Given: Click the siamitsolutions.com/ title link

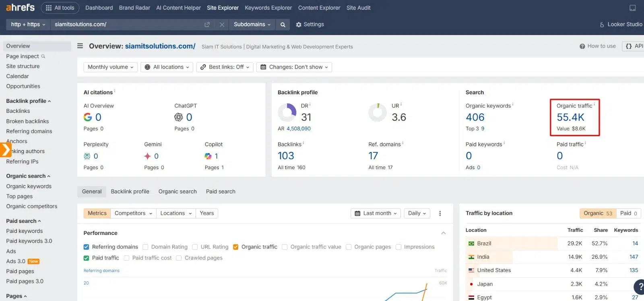Looking at the screenshot, I should click(160, 46).
